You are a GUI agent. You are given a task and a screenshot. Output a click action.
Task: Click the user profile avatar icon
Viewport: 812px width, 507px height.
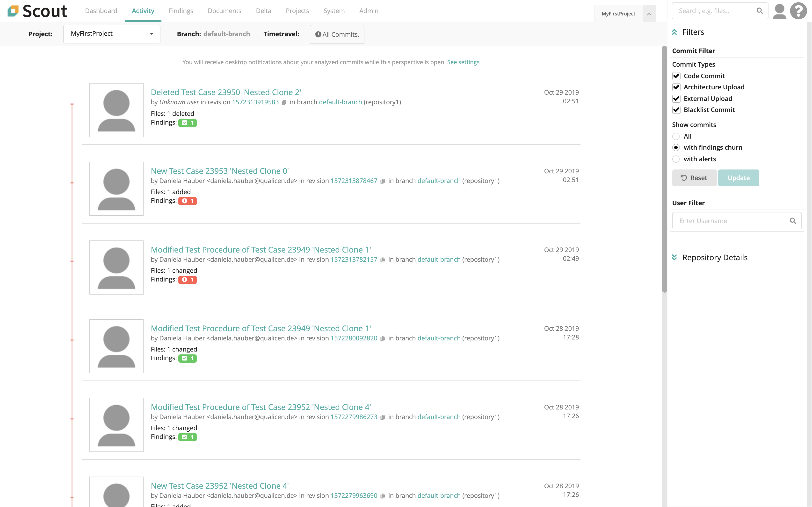pos(779,11)
